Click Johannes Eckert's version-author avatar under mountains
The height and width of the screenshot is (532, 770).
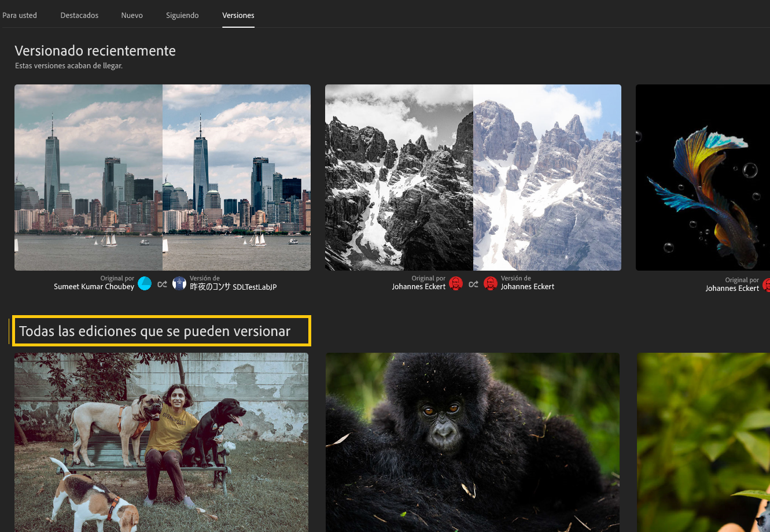coord(491,283)
